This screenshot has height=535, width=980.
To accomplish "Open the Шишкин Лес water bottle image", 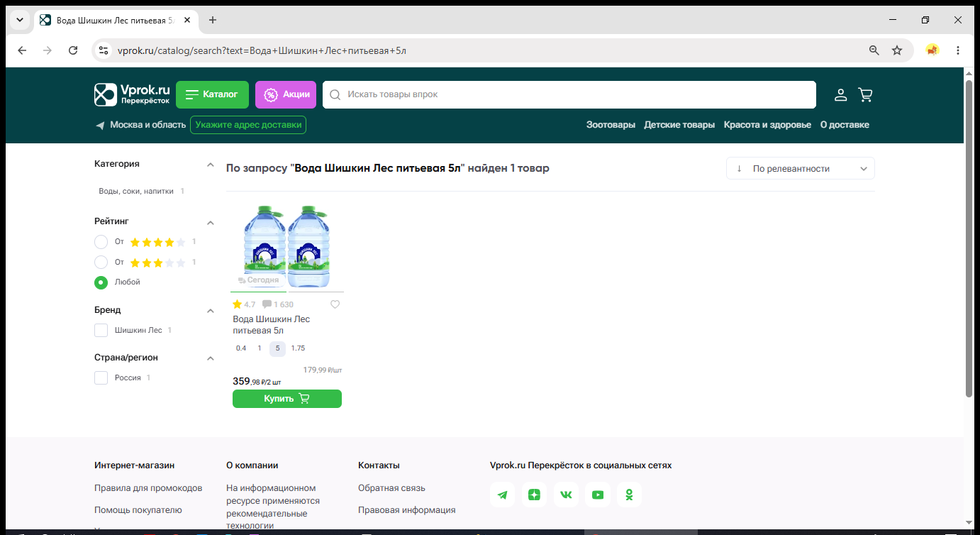I will click(287, 246).
